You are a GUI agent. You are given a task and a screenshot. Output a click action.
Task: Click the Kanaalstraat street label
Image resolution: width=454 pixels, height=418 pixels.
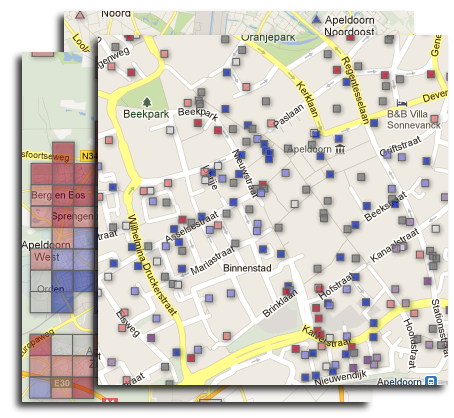pyautogui.click(x=394, y=245)
